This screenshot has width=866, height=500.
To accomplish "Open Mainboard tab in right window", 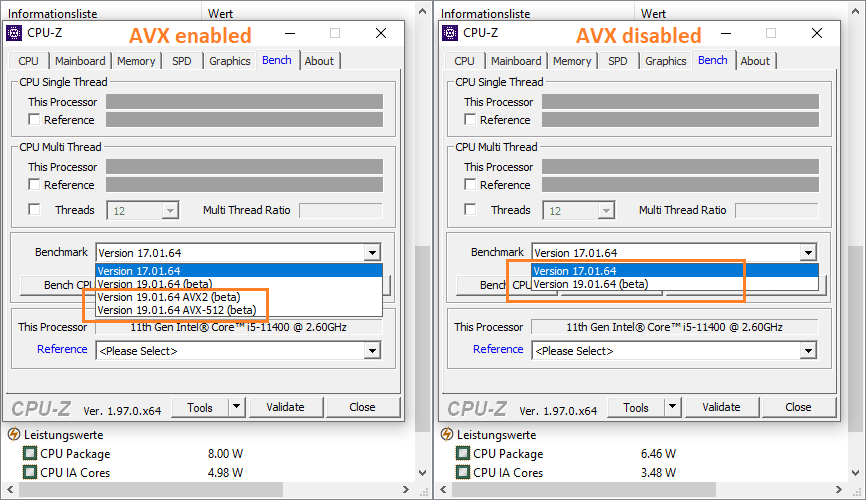I will (516, 61).
